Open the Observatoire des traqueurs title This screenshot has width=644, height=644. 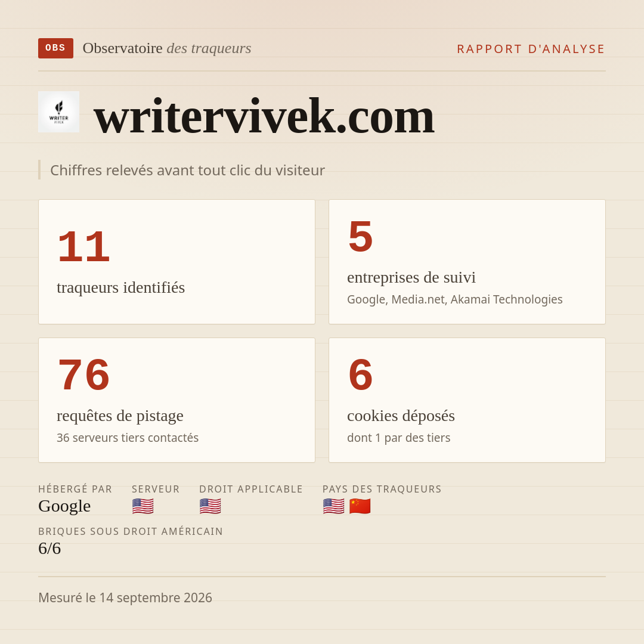tap(167, 48)
